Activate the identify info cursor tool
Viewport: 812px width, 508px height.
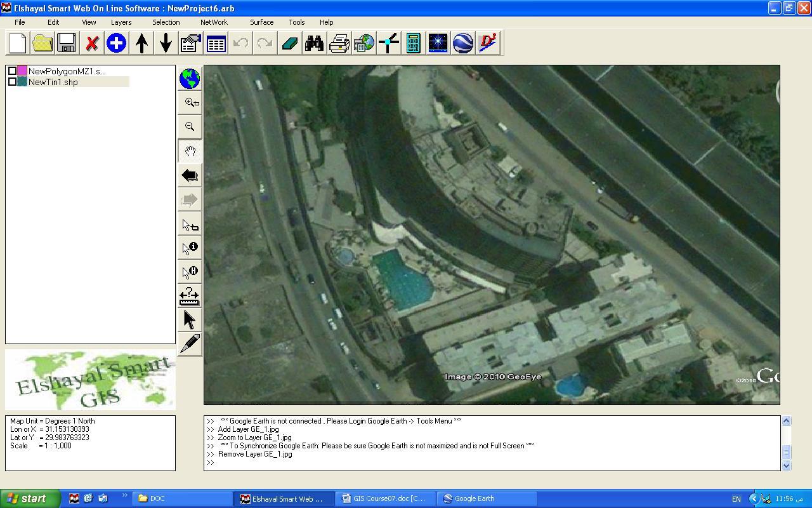point(190,248)
